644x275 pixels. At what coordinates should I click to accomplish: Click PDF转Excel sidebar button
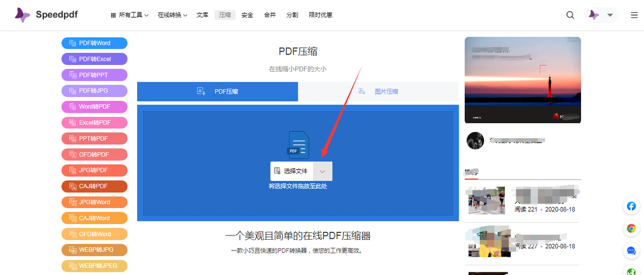(x=95, y=59)
